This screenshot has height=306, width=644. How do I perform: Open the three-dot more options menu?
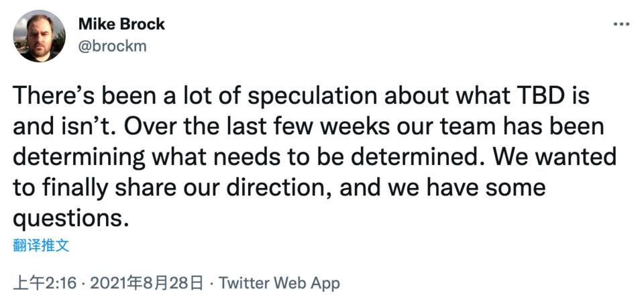pyautogui.click(x=621, y=24)
